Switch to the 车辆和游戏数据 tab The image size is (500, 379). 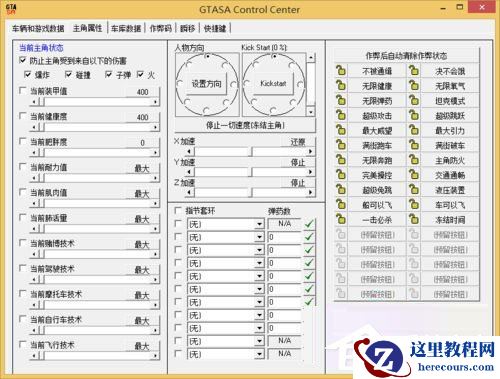(38, 29)
